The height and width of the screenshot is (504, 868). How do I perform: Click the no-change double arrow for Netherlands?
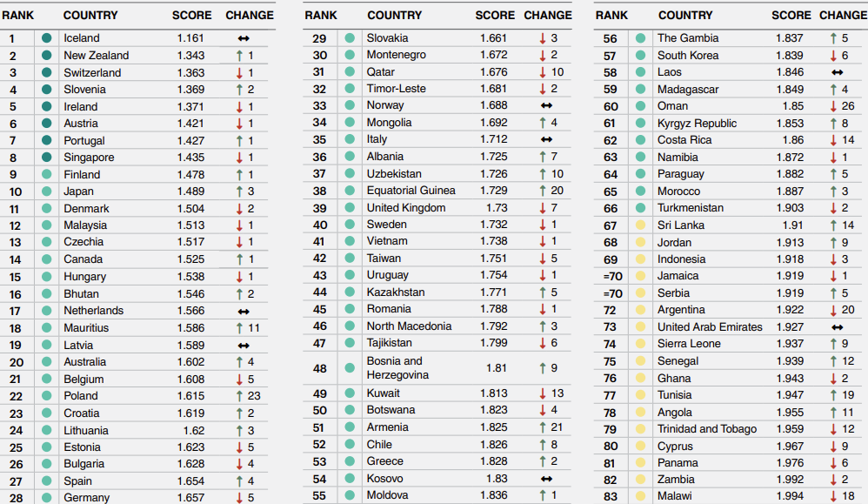pos(244,312)
